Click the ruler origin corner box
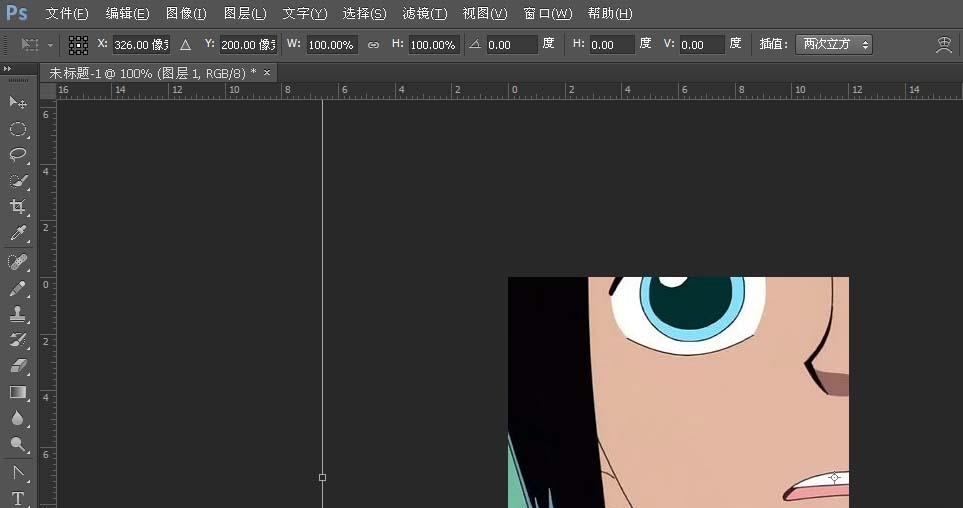Viewport: 963px width, 508px height. tap(48, 91)
